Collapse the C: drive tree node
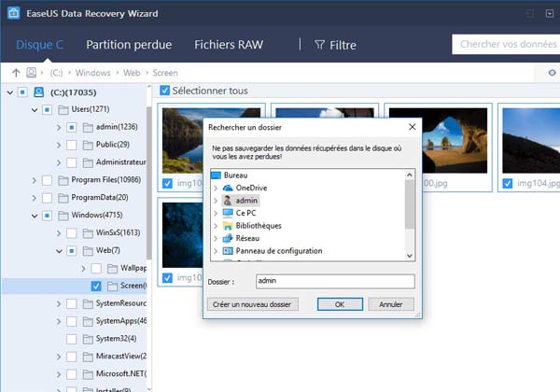Screen dimensions: 560x392 coord(10,92)
